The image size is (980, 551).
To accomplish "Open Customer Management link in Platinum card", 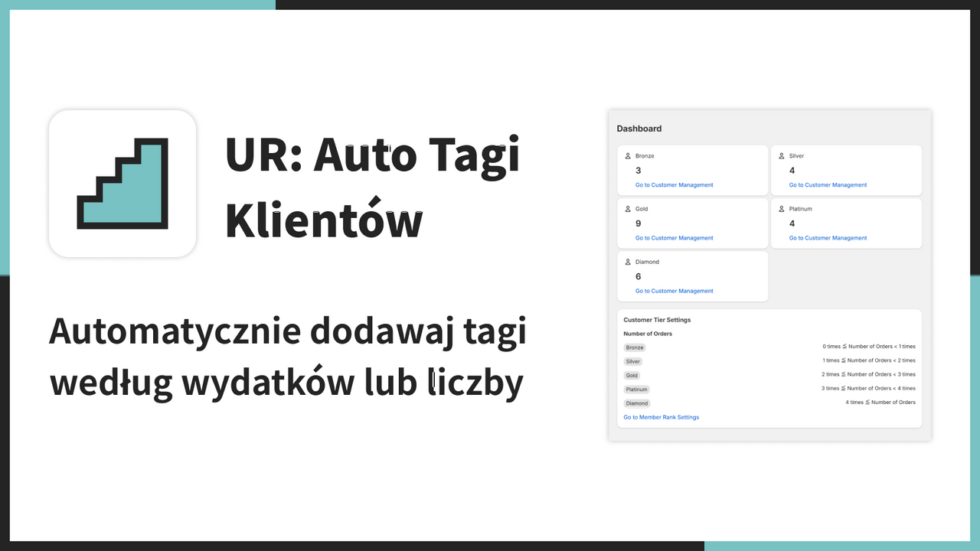I will [828, 238].
